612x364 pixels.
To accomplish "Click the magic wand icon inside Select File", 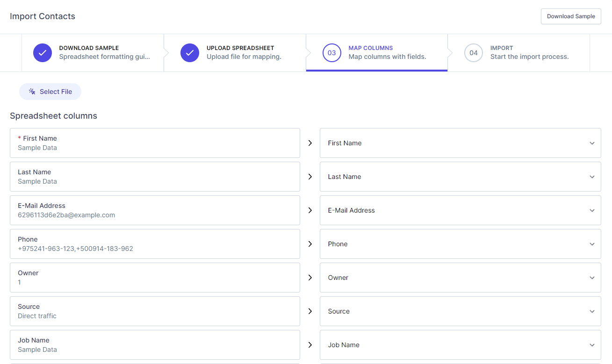I will [x=31, y=91].
